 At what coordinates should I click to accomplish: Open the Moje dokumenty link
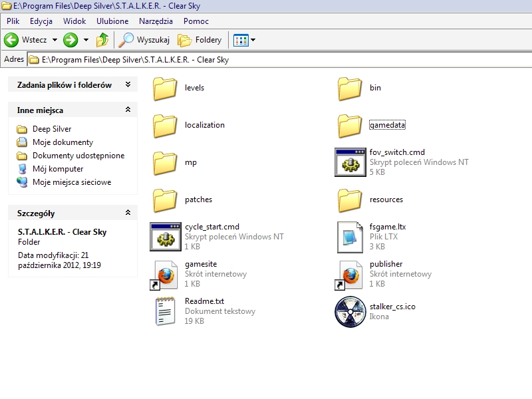pyautogui.click(x=63, y=142)
